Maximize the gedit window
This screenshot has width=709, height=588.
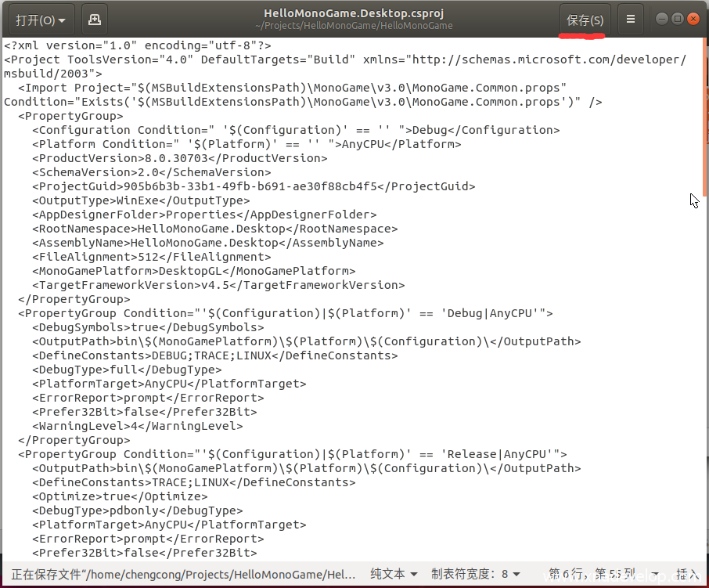[x=678, y=19]
